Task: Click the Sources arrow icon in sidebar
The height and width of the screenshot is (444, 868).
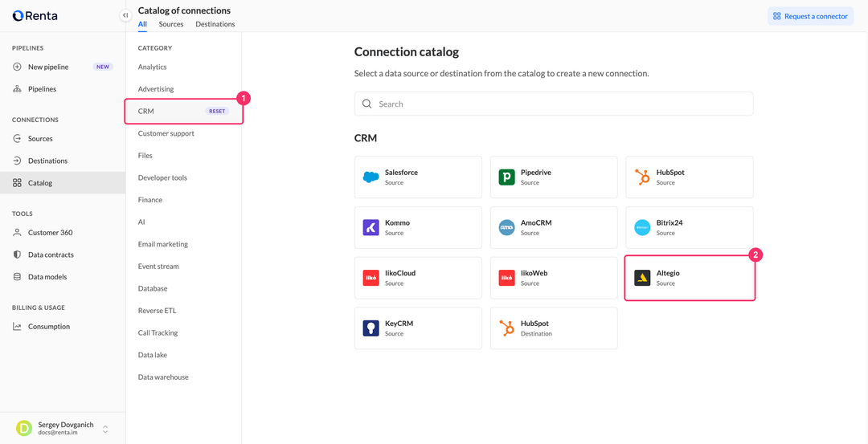Action: click(17, 139)
